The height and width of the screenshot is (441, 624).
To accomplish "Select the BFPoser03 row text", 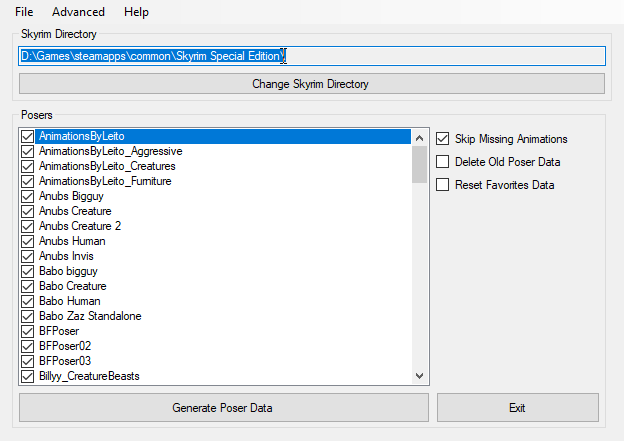I will click(65, 361).
